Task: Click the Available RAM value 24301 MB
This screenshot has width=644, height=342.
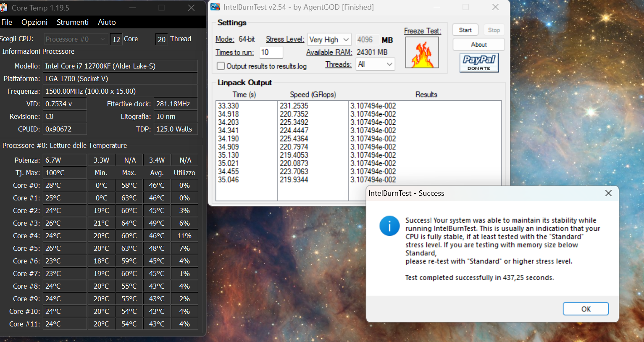Action: point(372,52)
